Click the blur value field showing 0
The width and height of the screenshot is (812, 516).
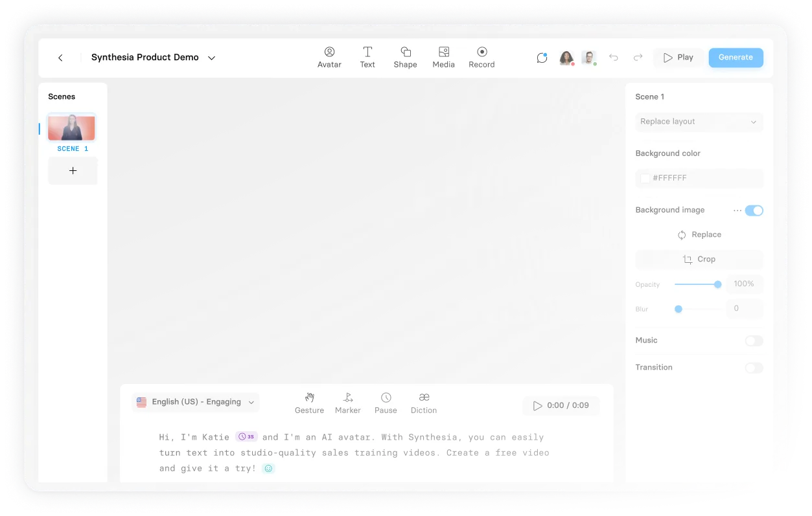point(744,309)
